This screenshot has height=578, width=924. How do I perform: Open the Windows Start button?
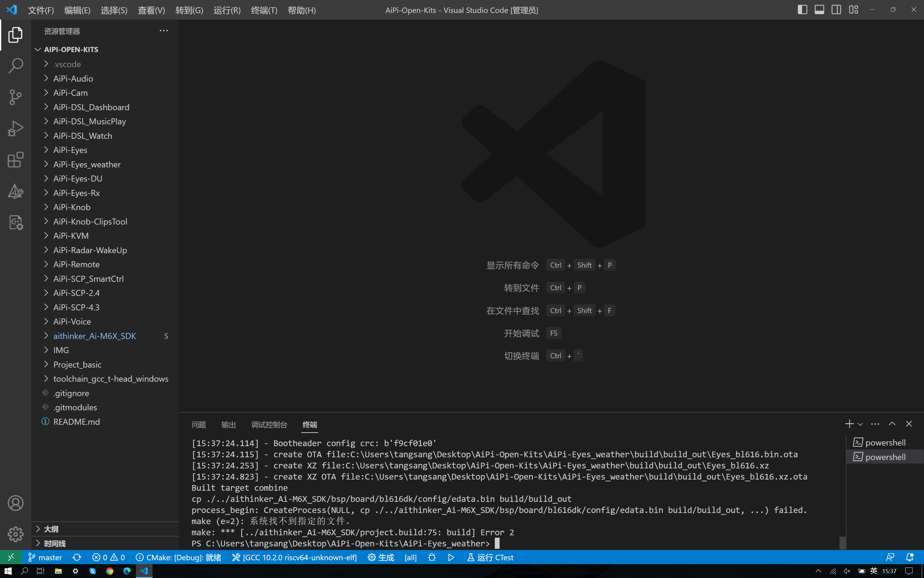(8, 571)
